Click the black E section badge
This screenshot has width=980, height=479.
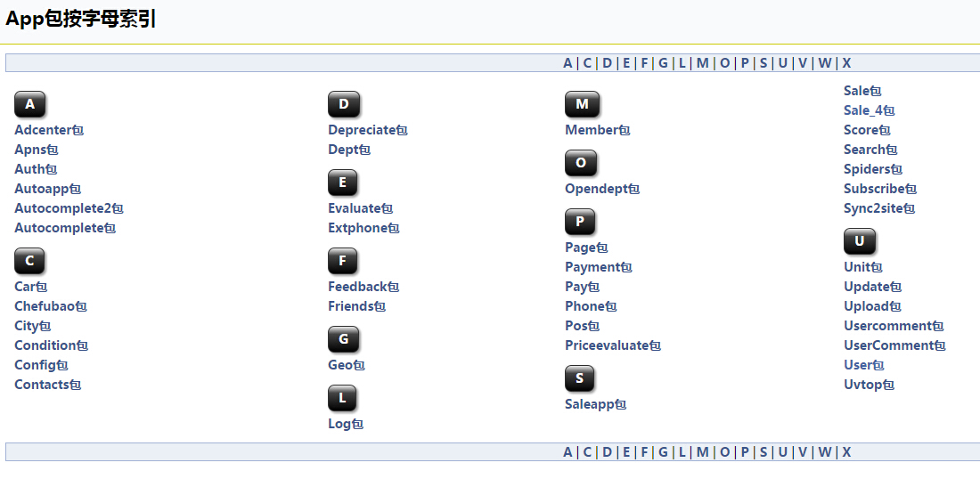(342, 183)
